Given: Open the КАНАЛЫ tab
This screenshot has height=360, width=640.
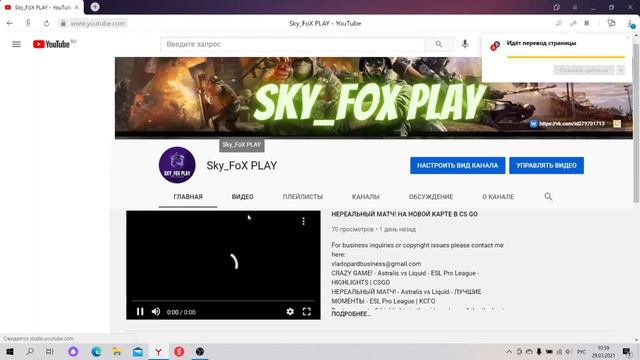Looking at the screenshot, I should pyautogui.click(x=366, y=197).
